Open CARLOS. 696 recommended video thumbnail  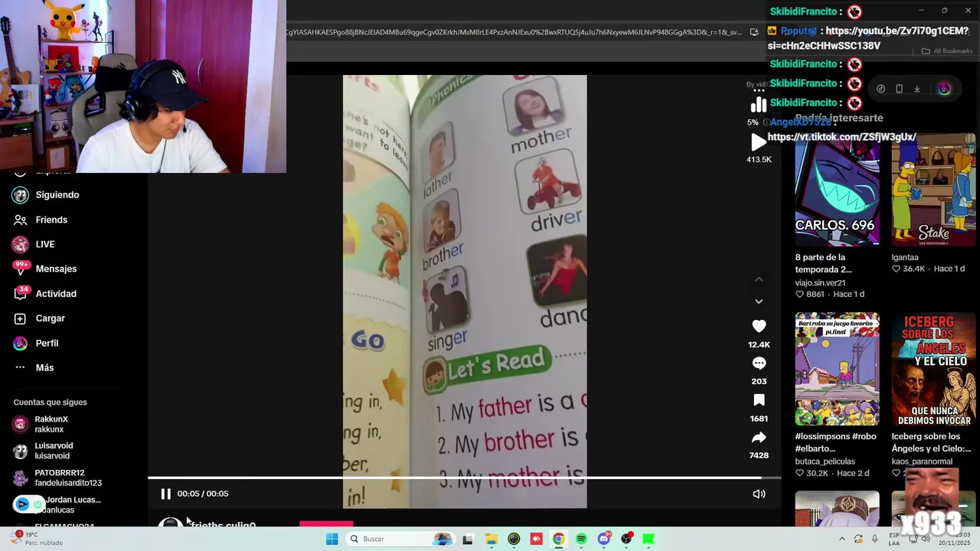coord(837,190)
